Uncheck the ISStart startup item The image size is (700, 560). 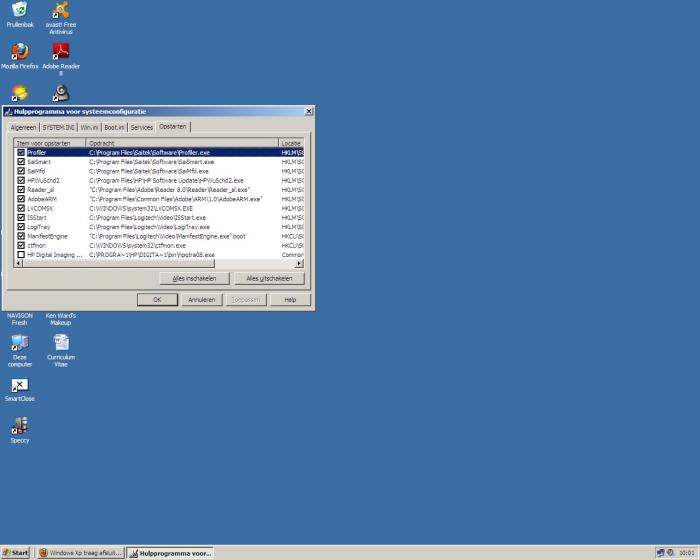21,217
